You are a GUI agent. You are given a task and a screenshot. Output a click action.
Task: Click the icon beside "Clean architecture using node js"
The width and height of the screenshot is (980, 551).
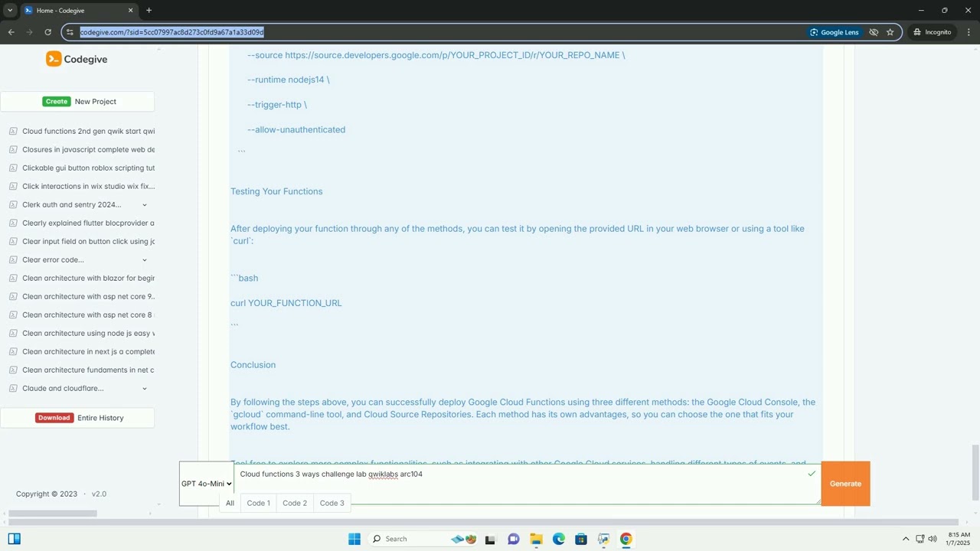point(13,333)
